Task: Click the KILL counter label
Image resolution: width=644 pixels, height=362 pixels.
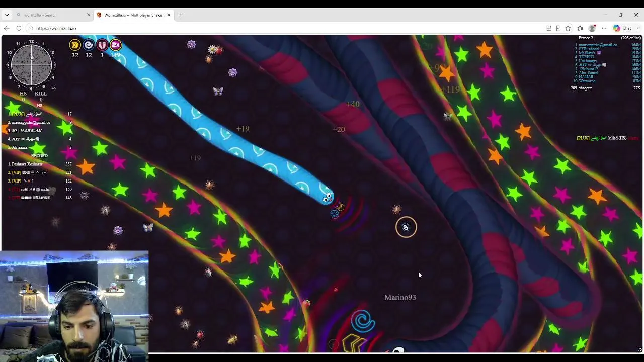Action: point(41,94)
